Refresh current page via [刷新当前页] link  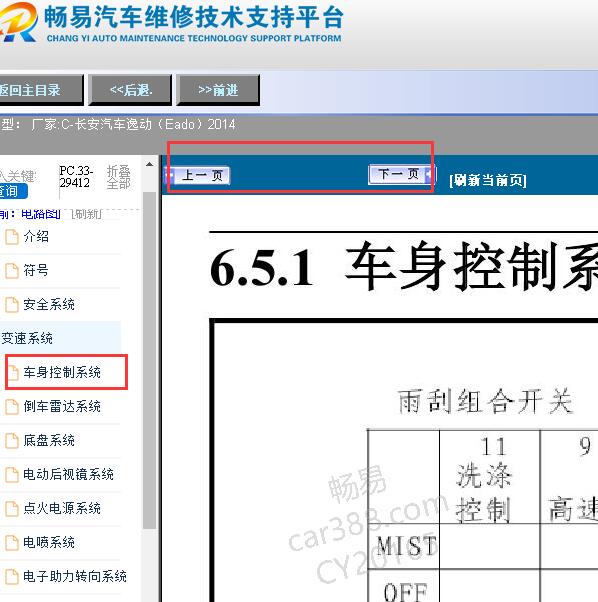(488, 180)
